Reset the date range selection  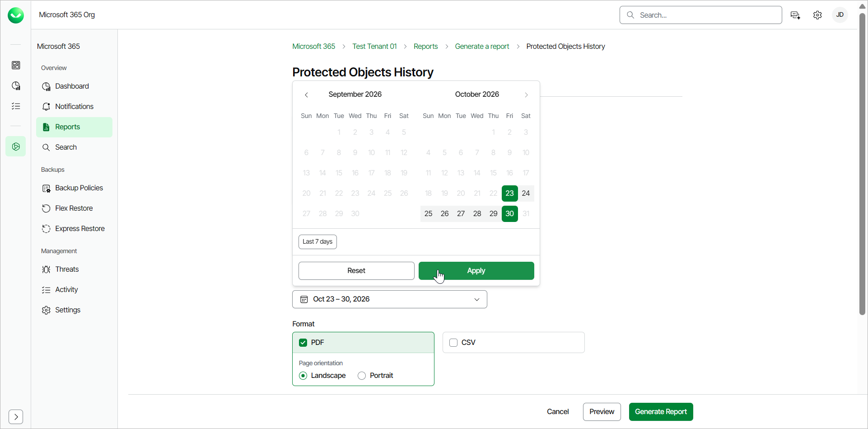[356, 271]
